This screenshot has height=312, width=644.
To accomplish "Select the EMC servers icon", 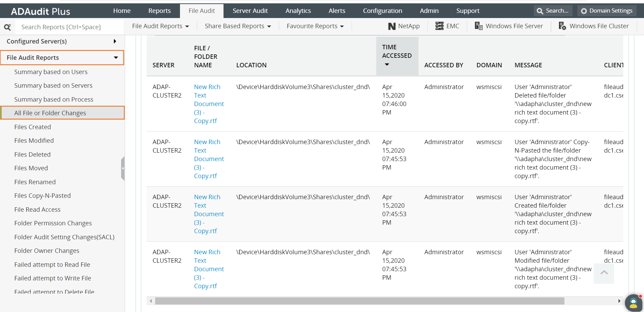I will pyautogui.click(x=447, y=26).
